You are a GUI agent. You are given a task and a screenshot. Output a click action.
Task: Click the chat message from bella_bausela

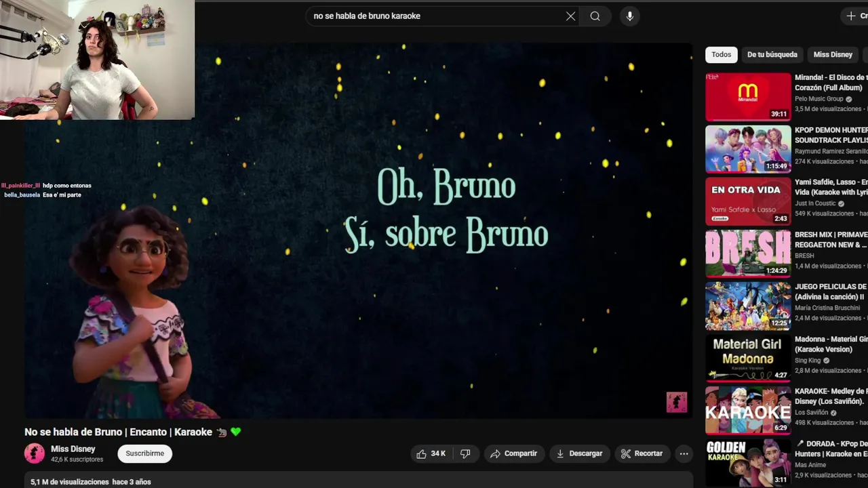click(43, 195)
